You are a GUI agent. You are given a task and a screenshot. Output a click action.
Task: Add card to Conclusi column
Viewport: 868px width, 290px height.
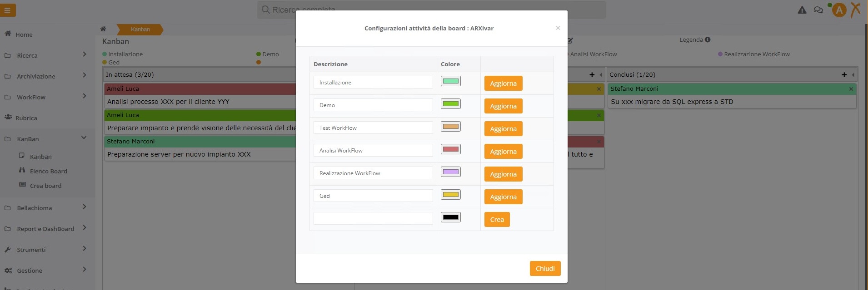[x=844, y=74]
